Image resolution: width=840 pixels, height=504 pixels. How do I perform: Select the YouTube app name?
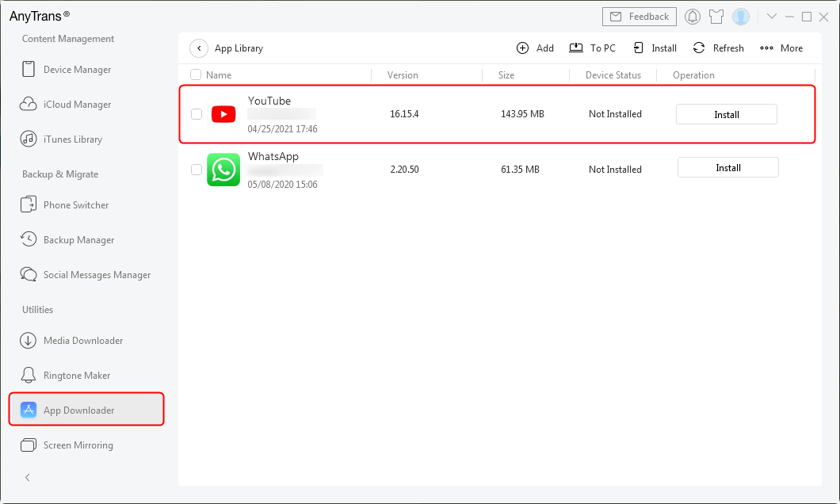(x=269, y=101)
